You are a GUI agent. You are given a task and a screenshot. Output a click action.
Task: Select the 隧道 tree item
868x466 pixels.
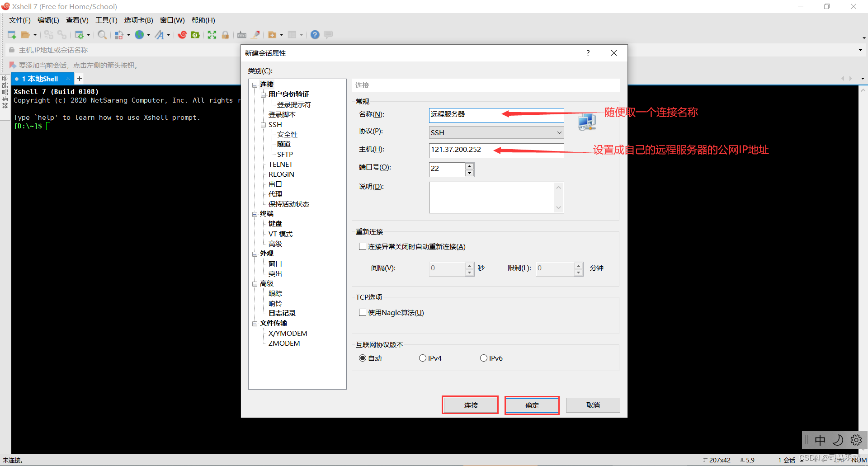tap(284, 144)
